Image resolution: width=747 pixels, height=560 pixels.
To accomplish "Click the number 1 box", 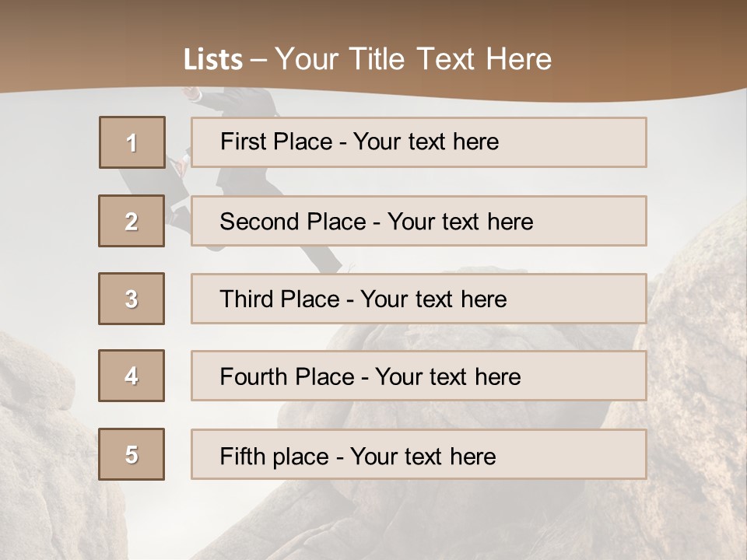I will [132, 142].
